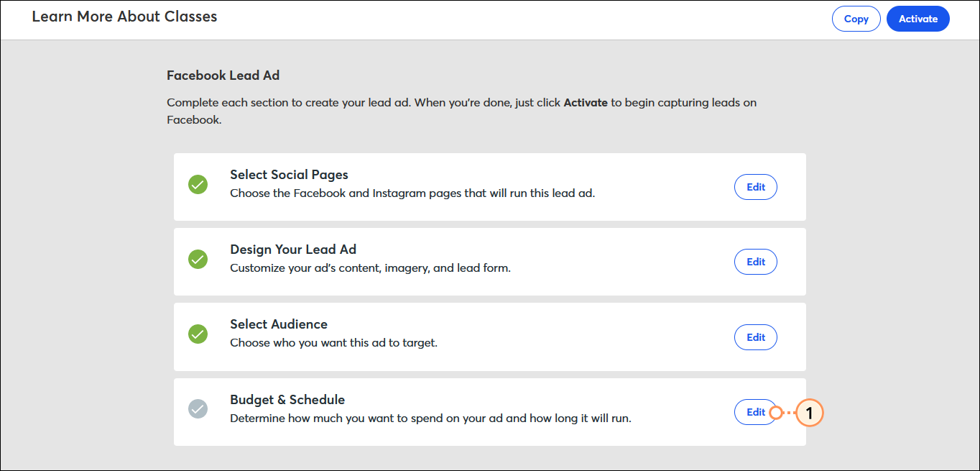Click the green checkmark beside Select Social Pages

(x=198, y=185)
